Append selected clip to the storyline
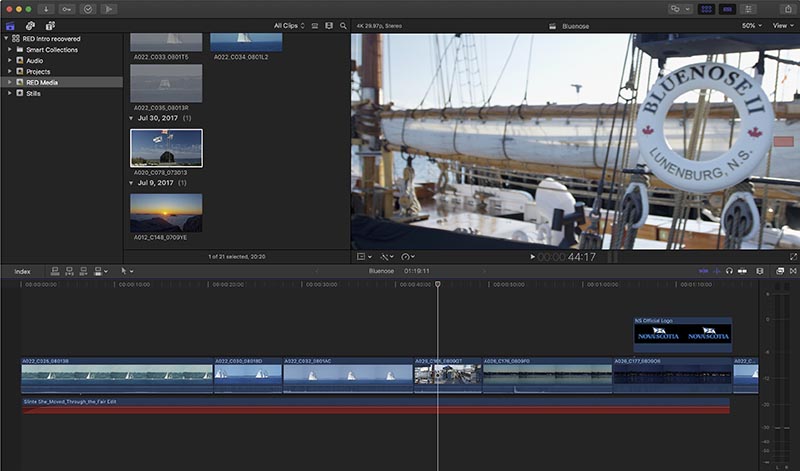The height and width of the screenshot is (471, 800). pos(83,271)
